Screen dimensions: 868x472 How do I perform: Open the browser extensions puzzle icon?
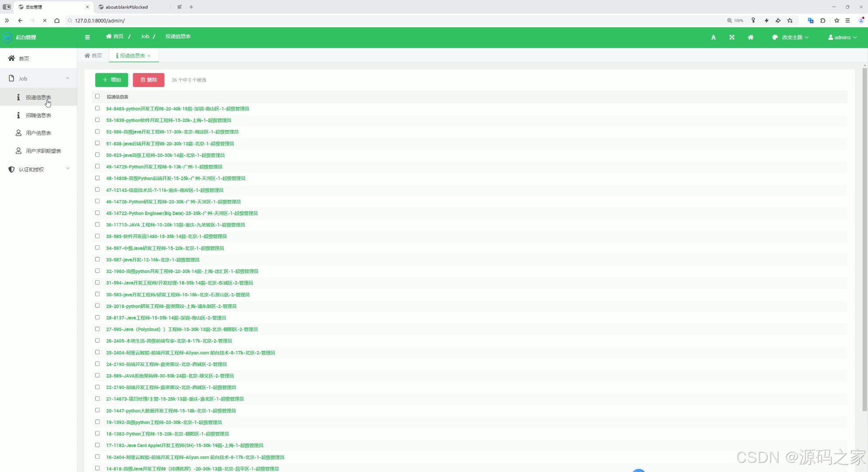click(x=823, y=21)
